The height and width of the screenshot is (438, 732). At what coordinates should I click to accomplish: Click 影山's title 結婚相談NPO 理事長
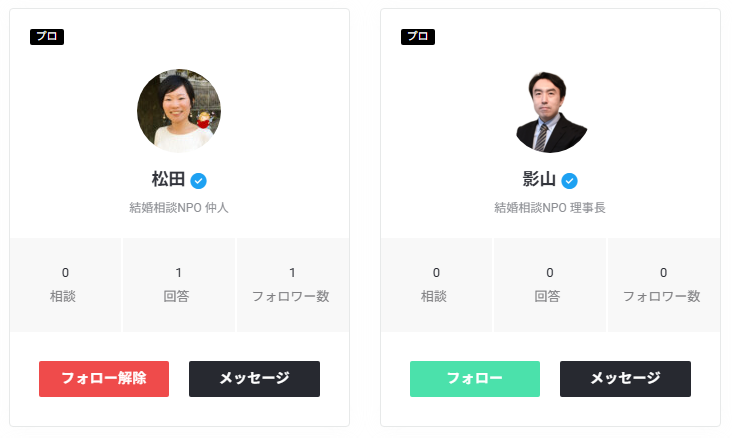pyautogui.click(x=550, y=208)
